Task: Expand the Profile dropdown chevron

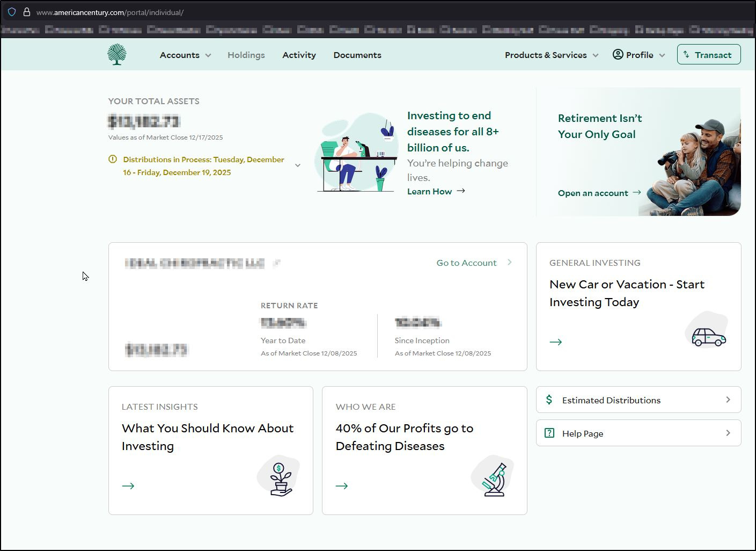Action: pos(662,55)
